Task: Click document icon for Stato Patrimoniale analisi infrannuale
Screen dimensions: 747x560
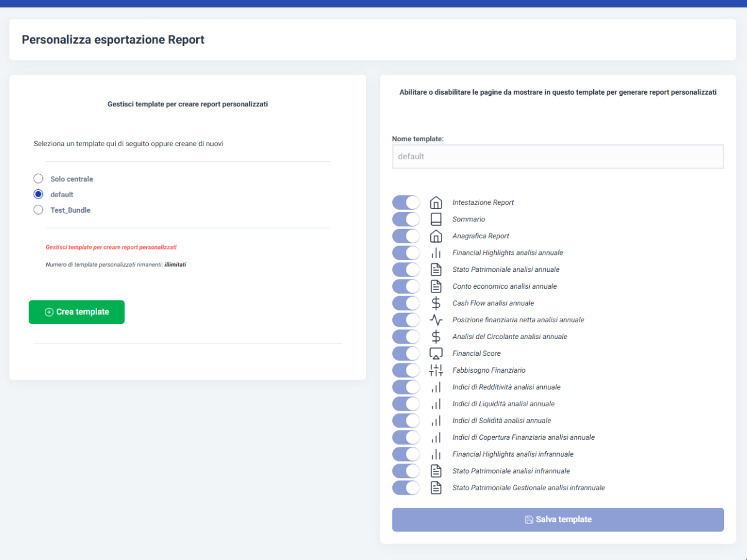Action: point(436,471)
